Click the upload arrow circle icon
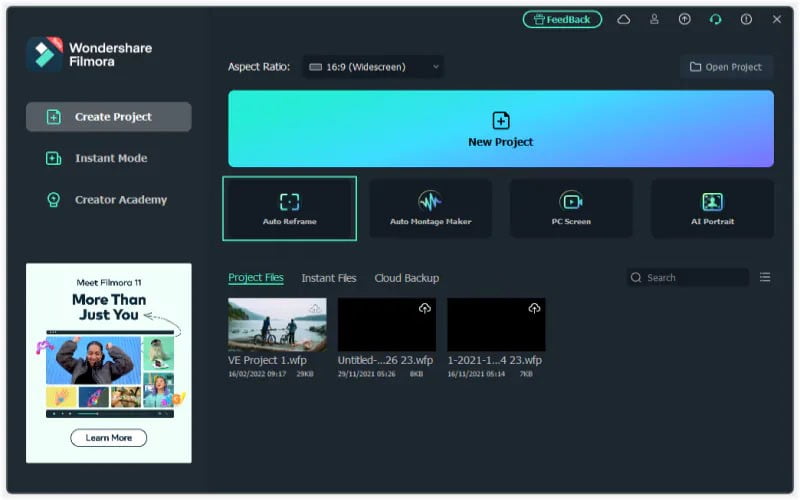The width and height of the screenshot is (800, 500). click(685, 19)
